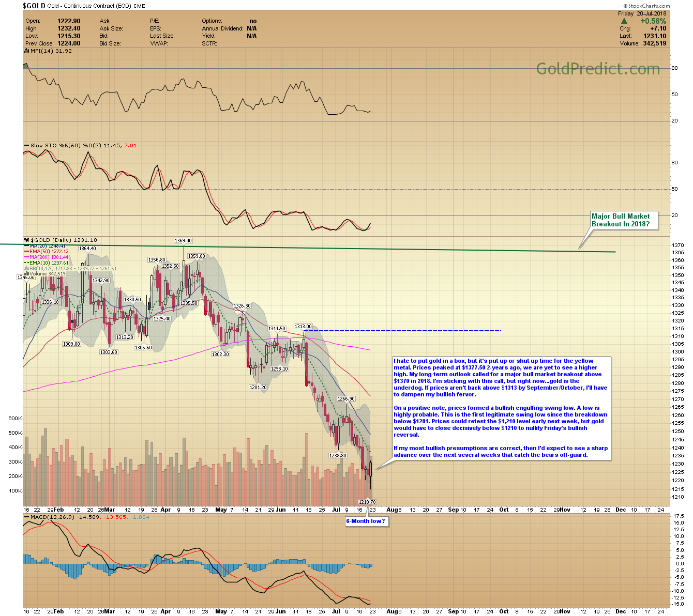Click the blue dashed 1313 resistance line
Image resolution: width=693 pixels, height=616 pixels.
403,331
